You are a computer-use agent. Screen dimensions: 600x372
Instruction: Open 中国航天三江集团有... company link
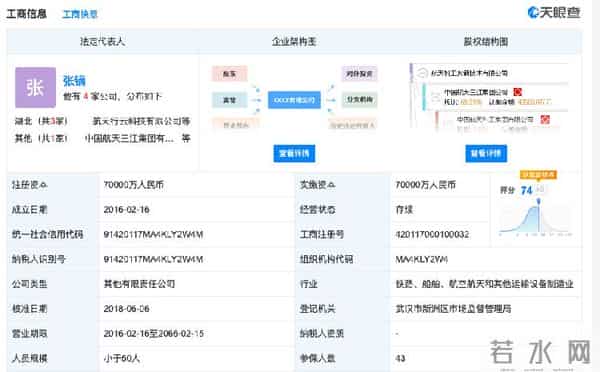point(129,138)
